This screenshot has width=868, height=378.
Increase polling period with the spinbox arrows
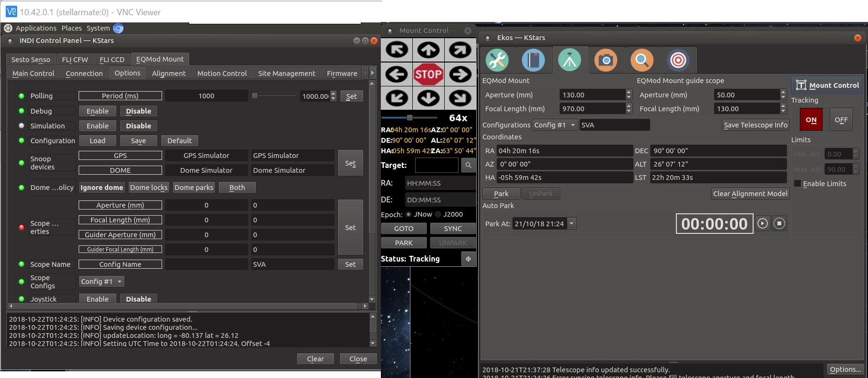coord(333,94)
